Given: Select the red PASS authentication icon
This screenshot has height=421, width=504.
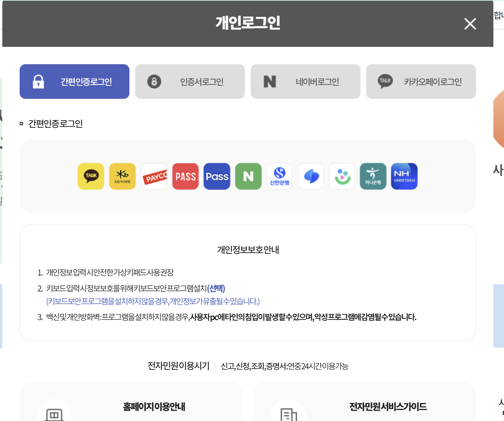Looking at the screenshot, I should (x=185, y=176).
